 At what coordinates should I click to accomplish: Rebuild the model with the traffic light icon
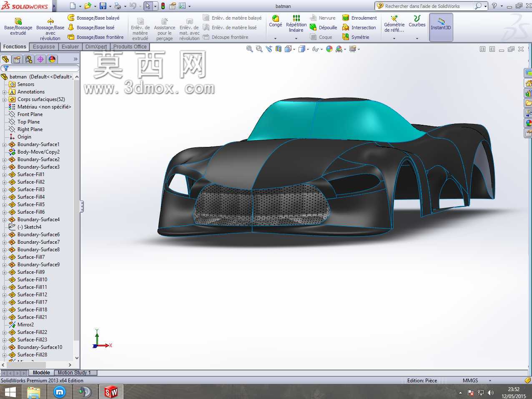163,6
